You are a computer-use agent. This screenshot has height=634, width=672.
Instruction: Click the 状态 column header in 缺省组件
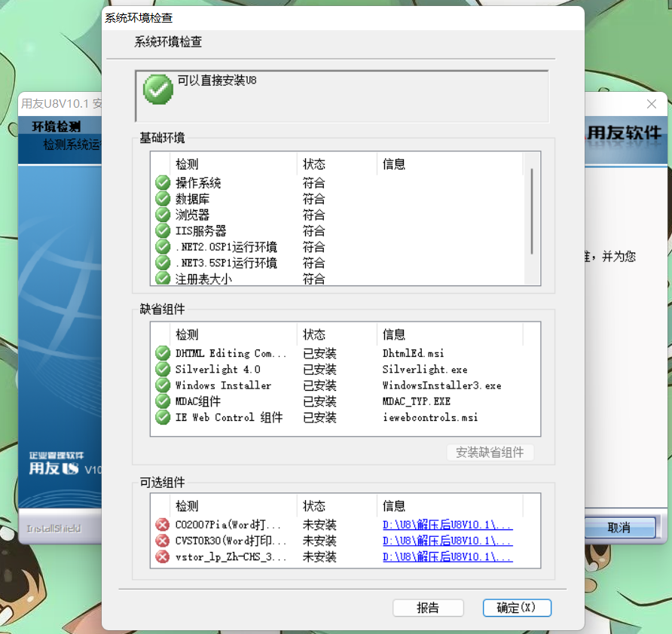[x=337, y=334]
